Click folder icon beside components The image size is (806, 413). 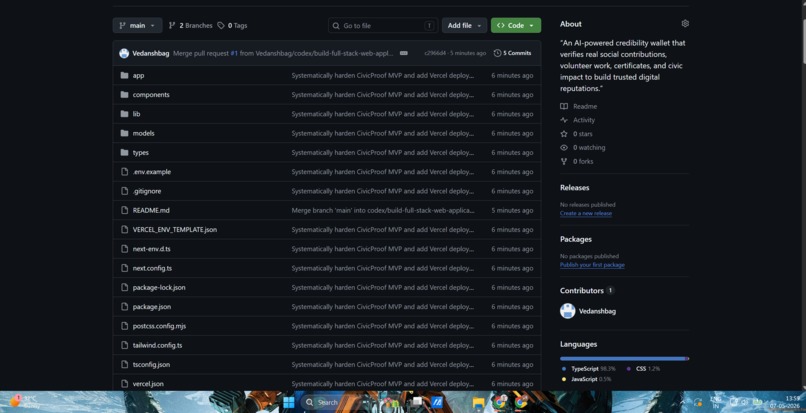[124, 95]
